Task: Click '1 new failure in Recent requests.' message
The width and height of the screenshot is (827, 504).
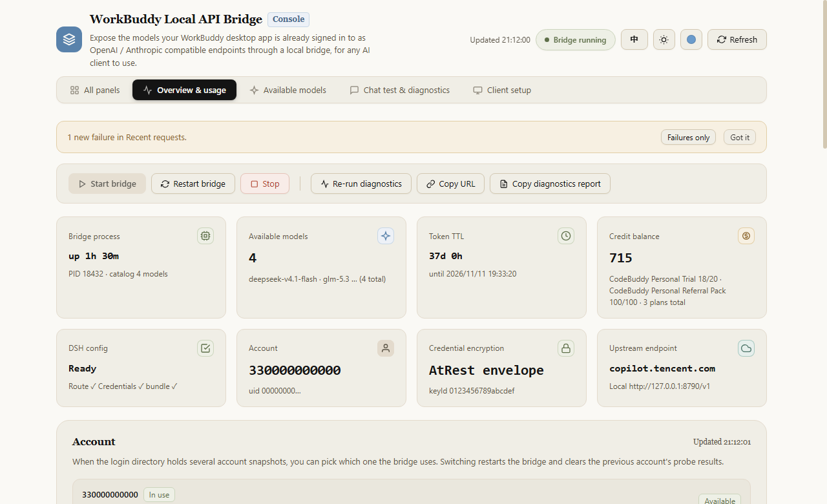Action: pos(127,137)
